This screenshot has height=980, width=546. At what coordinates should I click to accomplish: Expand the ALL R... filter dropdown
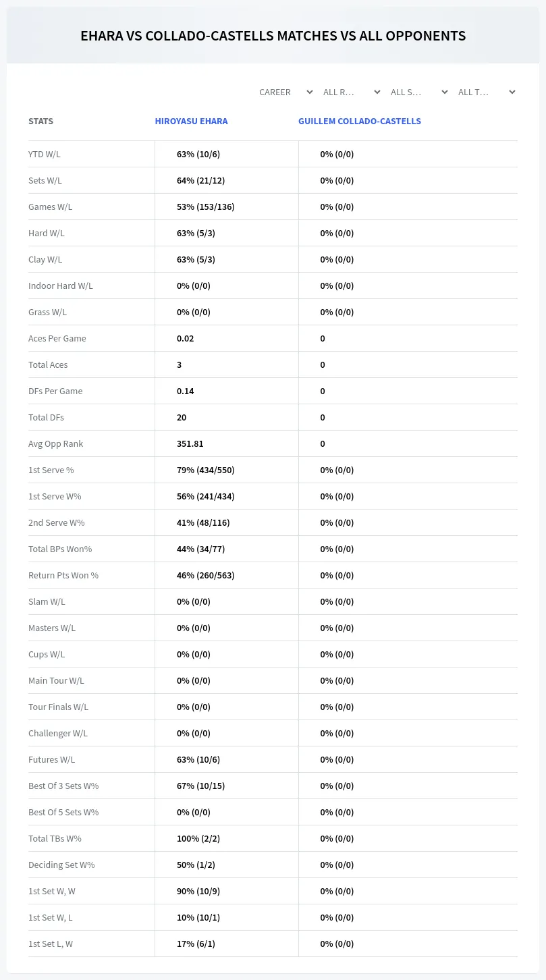pyautogui.click(x=352, y=92)
